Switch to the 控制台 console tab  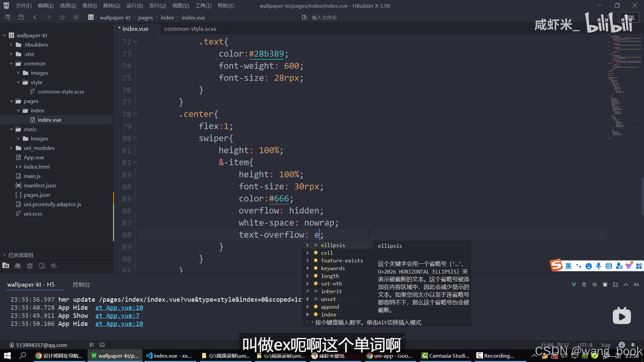click(81, 285)
